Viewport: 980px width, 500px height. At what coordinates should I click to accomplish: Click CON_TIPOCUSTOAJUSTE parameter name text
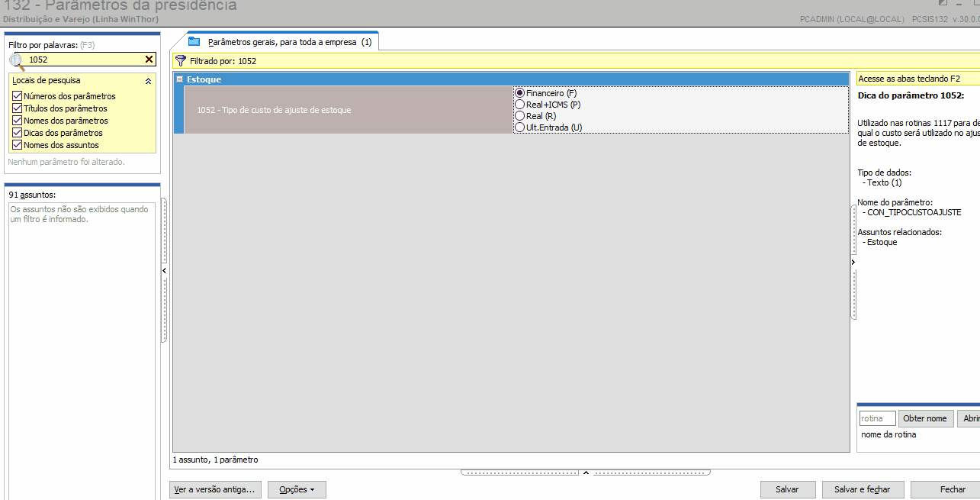pyautogui.click(x=914, y=212)
